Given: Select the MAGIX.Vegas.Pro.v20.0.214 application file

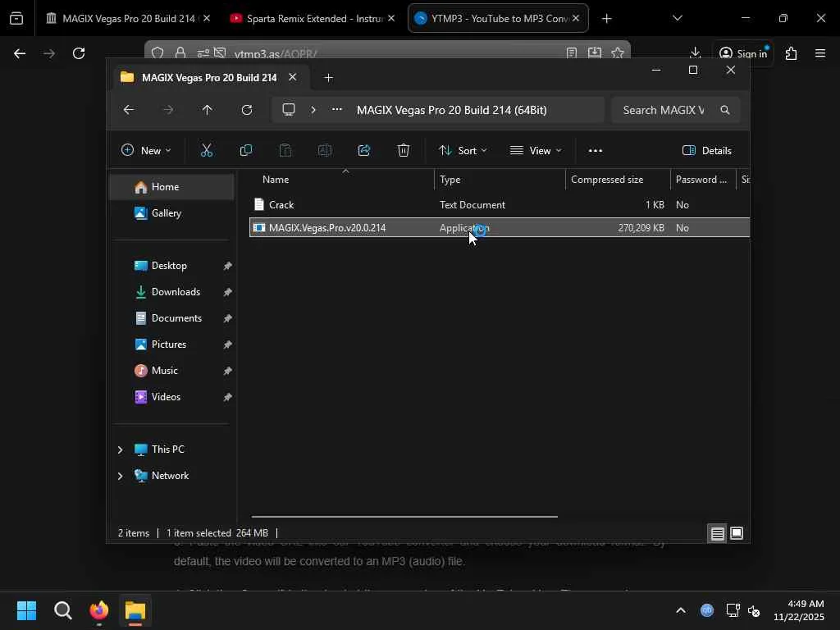Looking at the screenshot, I should tap(500, 228).
